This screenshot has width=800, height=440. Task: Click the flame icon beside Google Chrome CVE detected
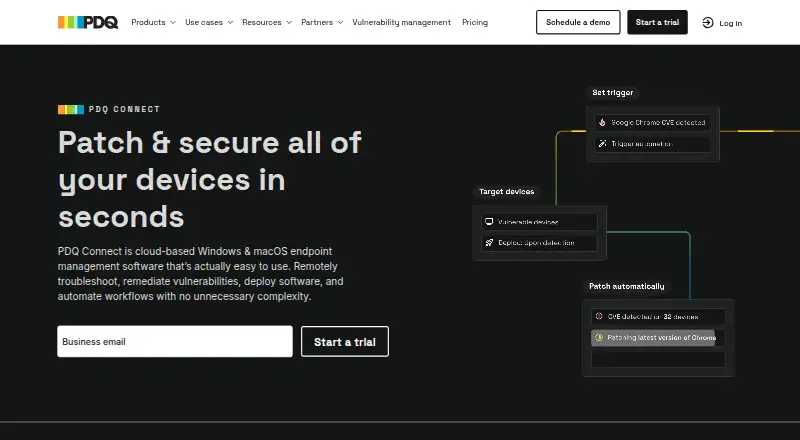click(x=602, y=123)
